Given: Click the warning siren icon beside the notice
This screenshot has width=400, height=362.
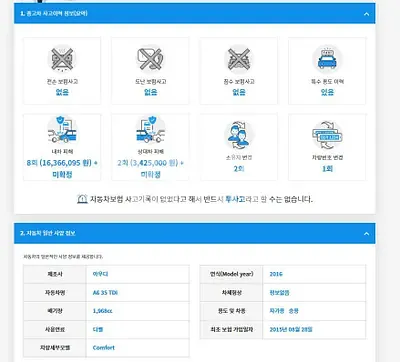Looking at the screenshot, I should (82, 199).
